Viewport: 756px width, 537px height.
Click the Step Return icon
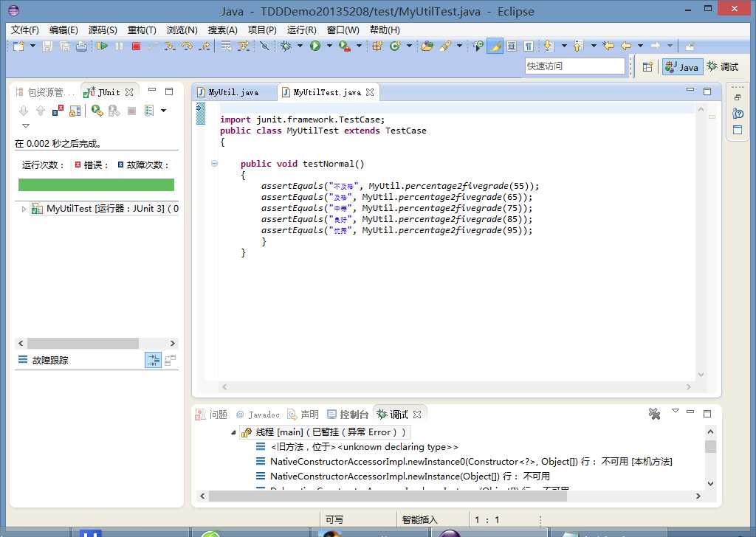[205, 46]
